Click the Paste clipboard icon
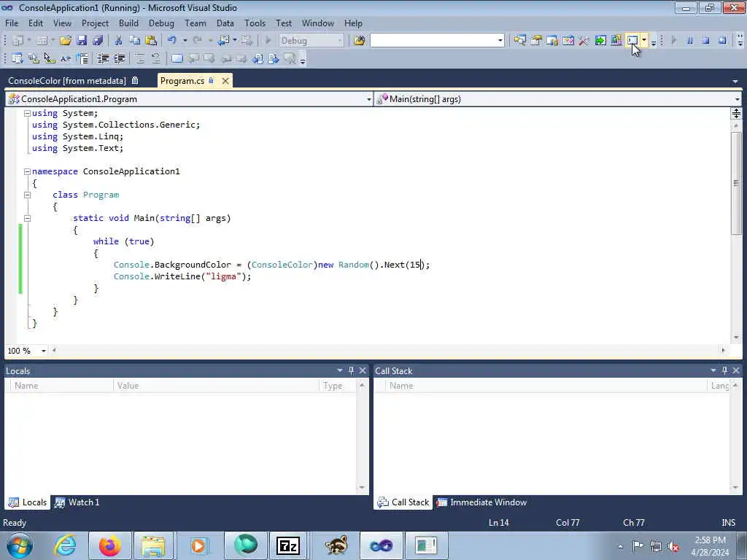This screenshot has height=560, width=747. point(151,41)
